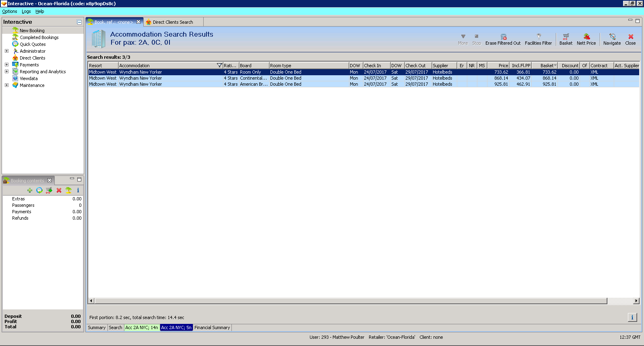Select Direct Clients tree item
The image size is (644, 346).
click(33, 58)
